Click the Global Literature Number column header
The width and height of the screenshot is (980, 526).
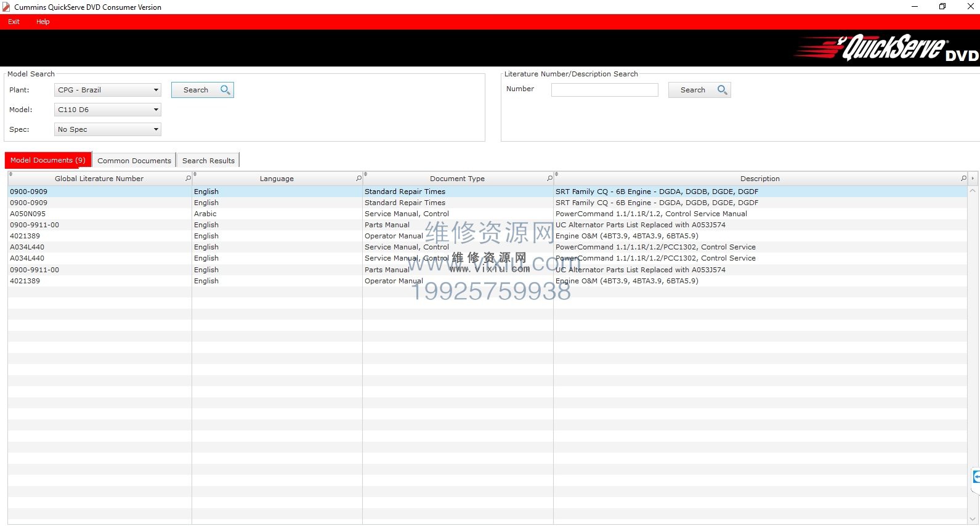tap(99, 179)
